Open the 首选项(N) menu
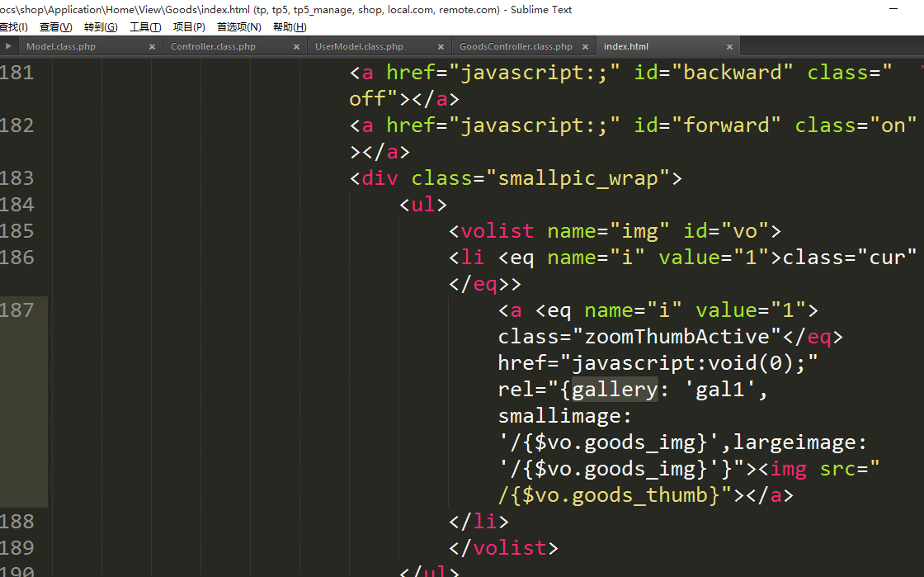 tap(238, 27)
